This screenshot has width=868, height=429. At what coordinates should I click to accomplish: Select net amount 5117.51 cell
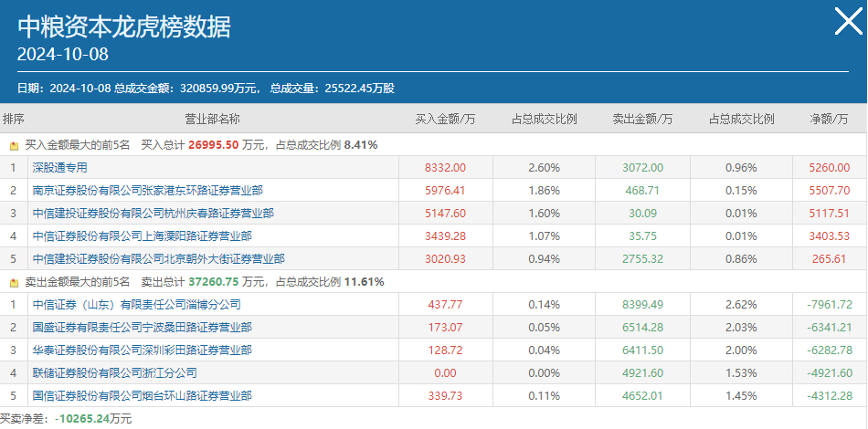point(831,214)
